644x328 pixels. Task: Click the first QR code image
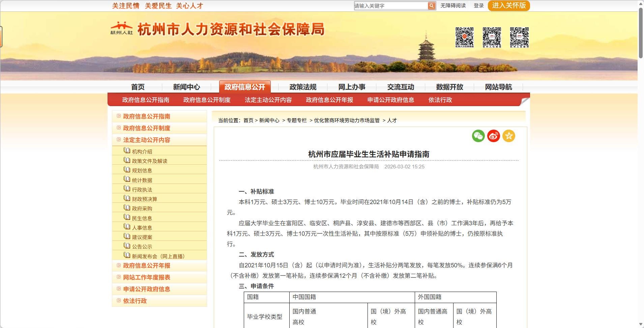465,37
